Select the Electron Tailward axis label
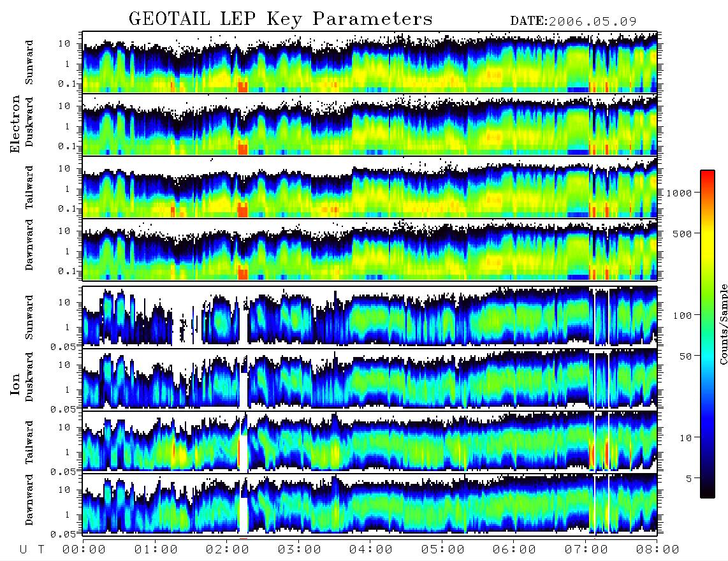 [29, 187]
